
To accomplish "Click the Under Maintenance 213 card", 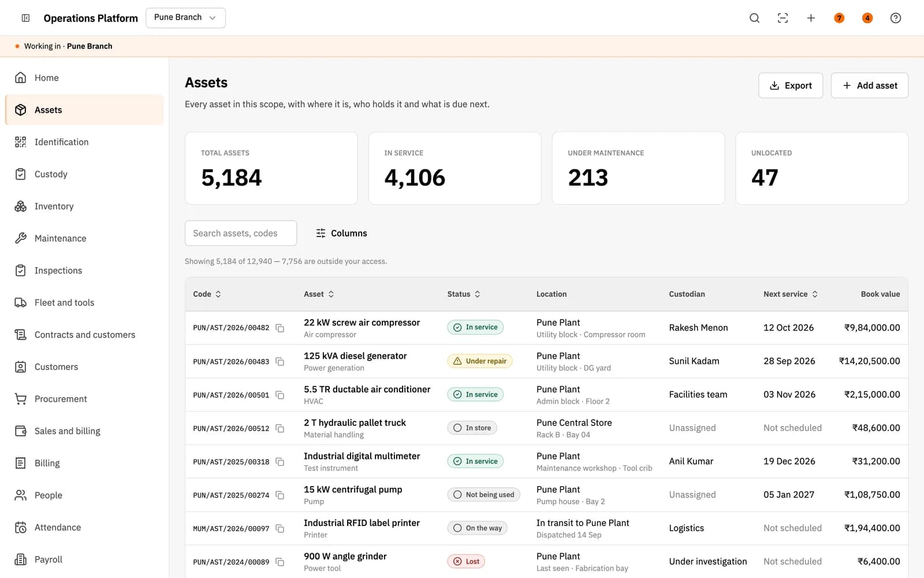I will pyautogui.click(x=638, y=168).
